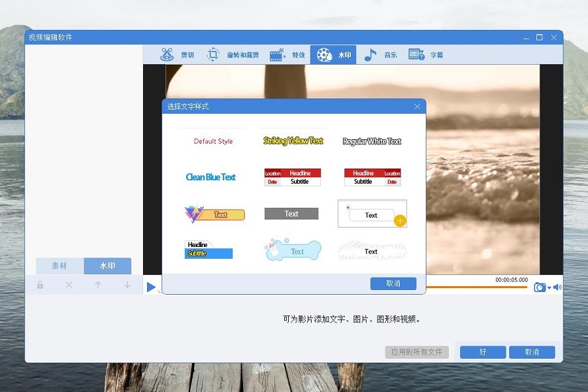The height and width of the screenshot is (392, 588).
Task: Click the lock icon in the left panel
Action: (x=41, y=285)
